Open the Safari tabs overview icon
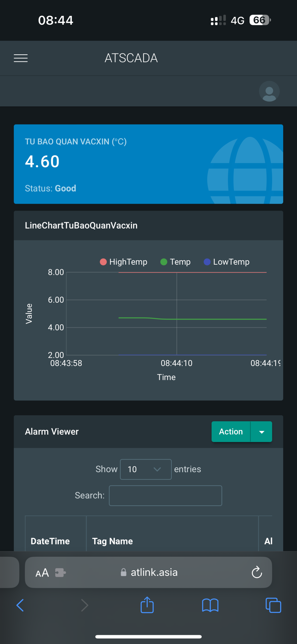Image resolution: width=297 pixels, height=644 pixels. click(273, 605)
